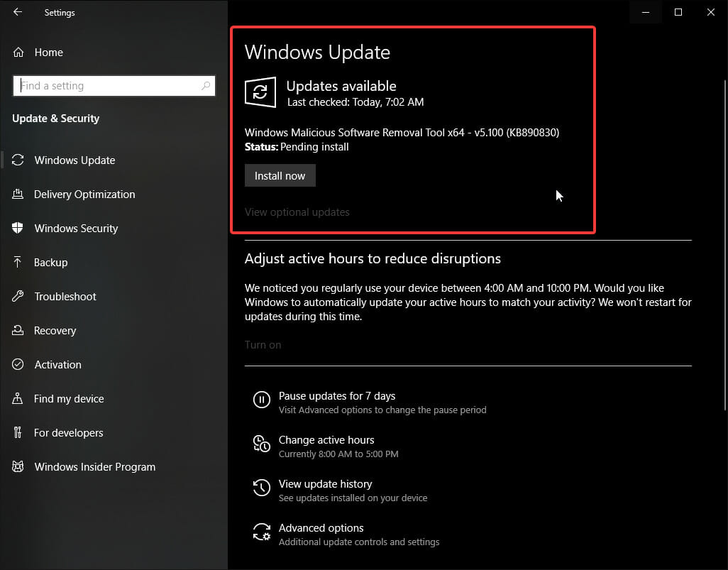Viewport: 728px width, 570px height.
Task: Click the Status: Pending install text
Action: (297, 147)
